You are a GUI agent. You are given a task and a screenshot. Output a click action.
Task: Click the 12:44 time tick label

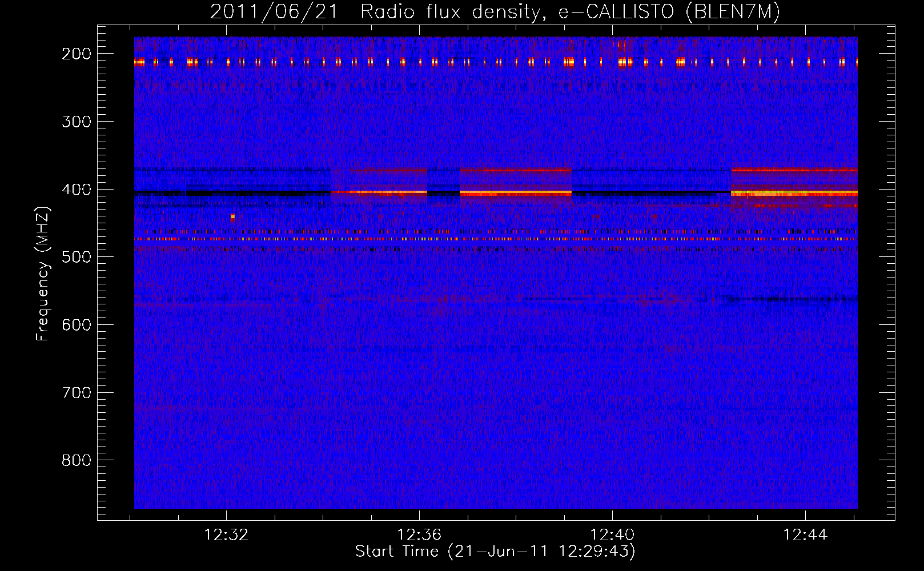pos(805,535)
